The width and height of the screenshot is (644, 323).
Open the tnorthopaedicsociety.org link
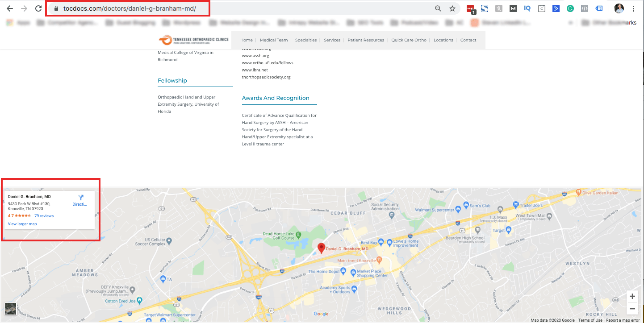[x=266, y=77]
